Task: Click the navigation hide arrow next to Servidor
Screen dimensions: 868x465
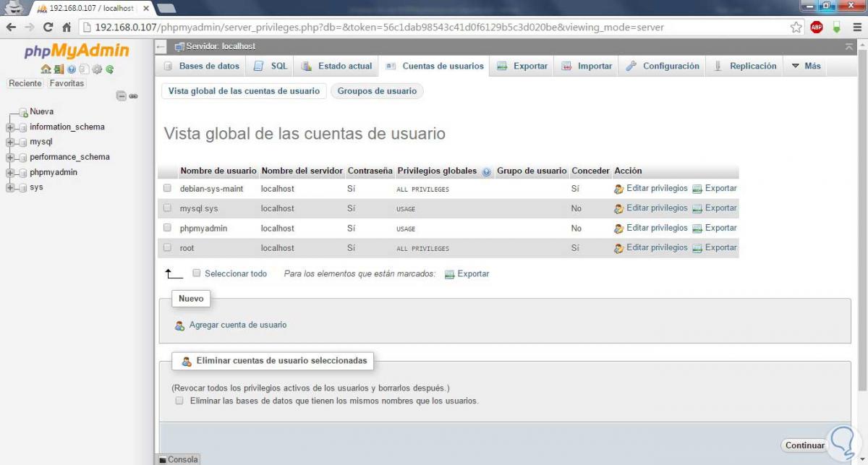Action: click(x=161, y=46)
